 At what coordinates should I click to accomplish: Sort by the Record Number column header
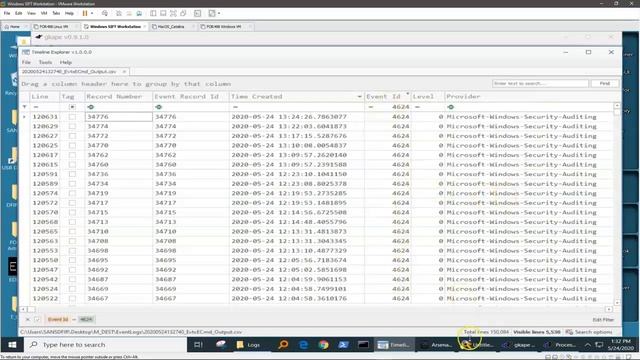[114, 96]
